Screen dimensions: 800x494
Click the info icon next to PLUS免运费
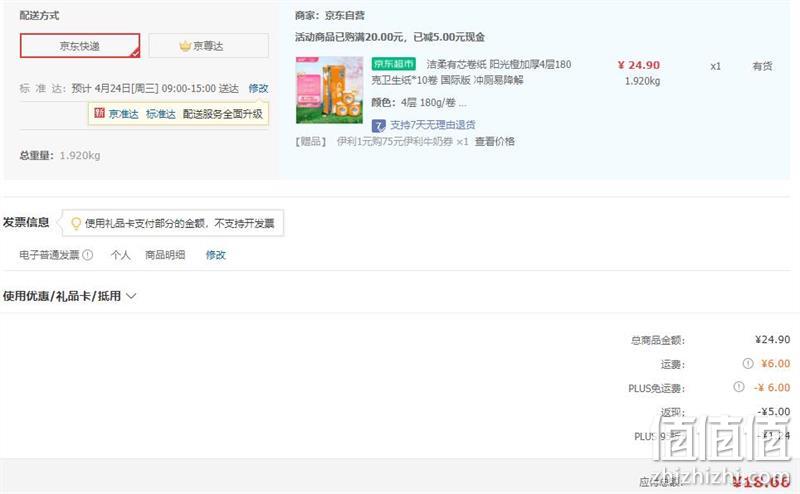click(x=738, y=387)
